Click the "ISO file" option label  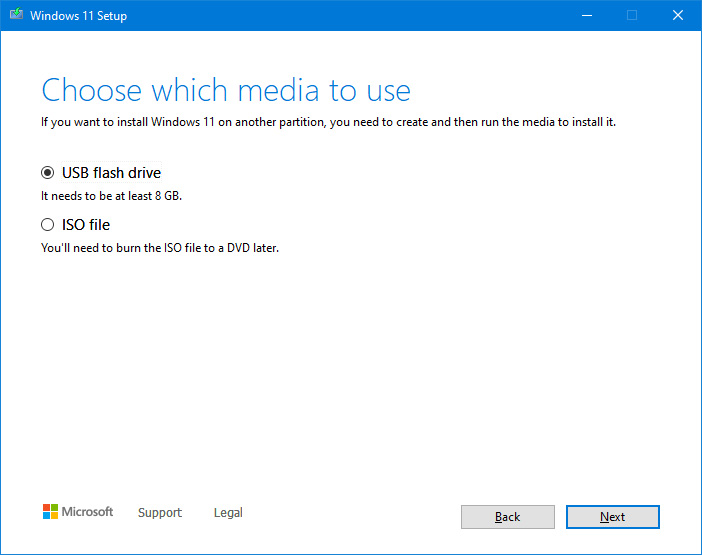86,225
